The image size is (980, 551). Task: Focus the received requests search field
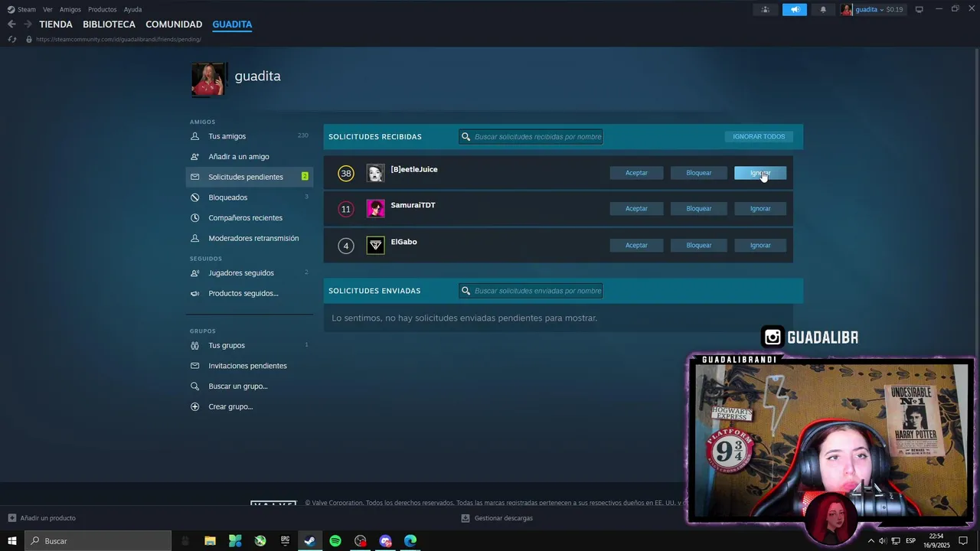point(531,136)
